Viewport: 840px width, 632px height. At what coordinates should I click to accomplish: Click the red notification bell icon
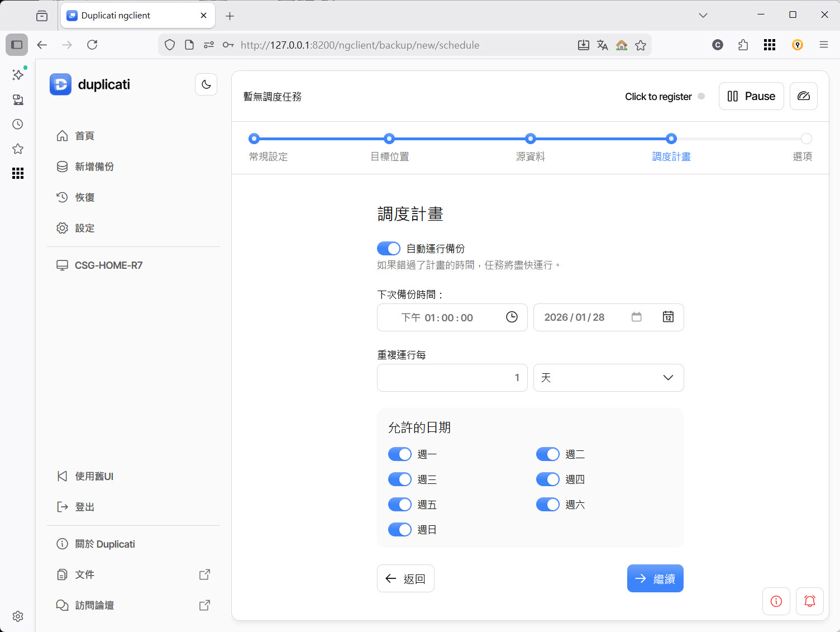[x=809, y=601]
